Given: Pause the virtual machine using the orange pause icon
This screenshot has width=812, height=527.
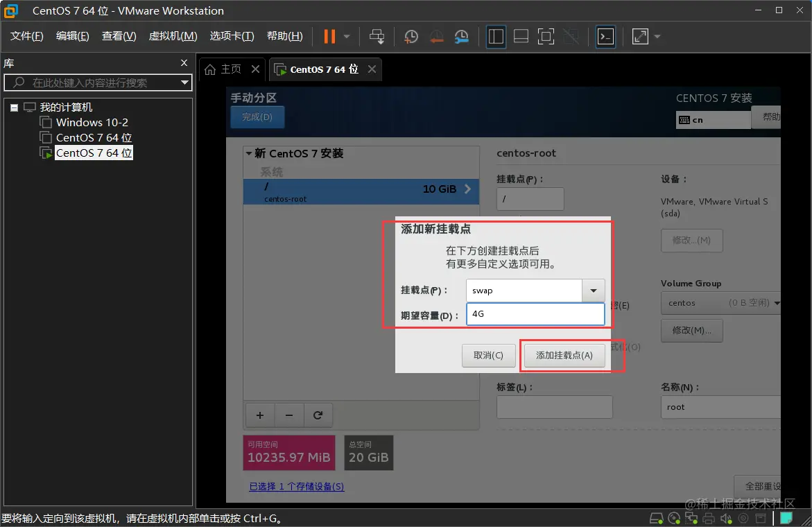Looking at the screenshot, I should pyautogui.click(x=329, y=36).
